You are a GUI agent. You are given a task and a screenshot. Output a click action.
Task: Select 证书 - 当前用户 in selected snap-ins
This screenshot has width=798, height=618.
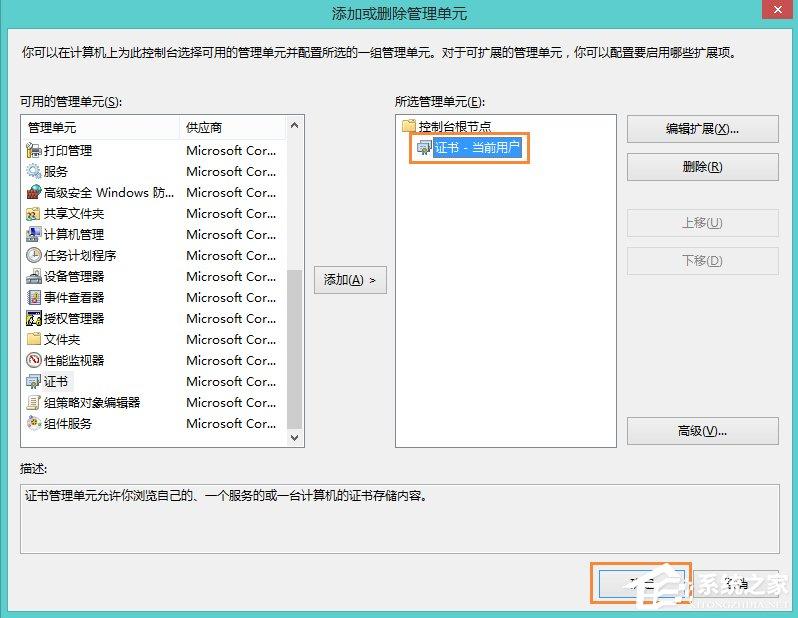click(478, 148)
